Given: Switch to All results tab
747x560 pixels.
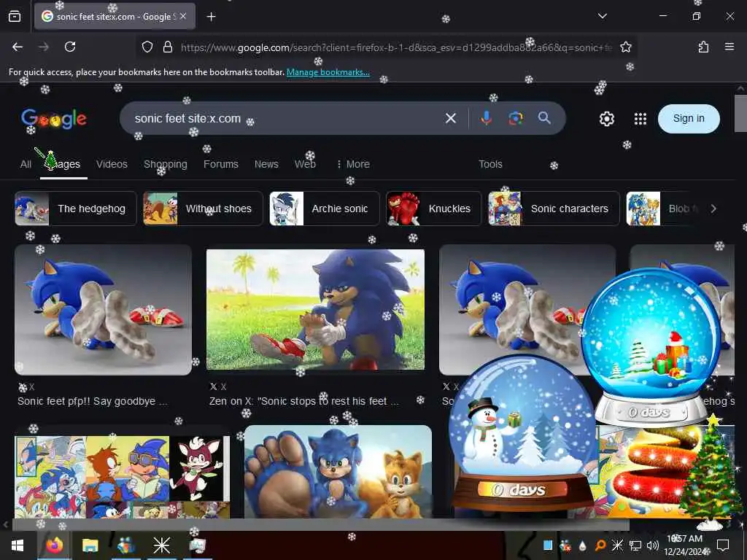Looking at the screenshot, I should click(x=26, y=164).
